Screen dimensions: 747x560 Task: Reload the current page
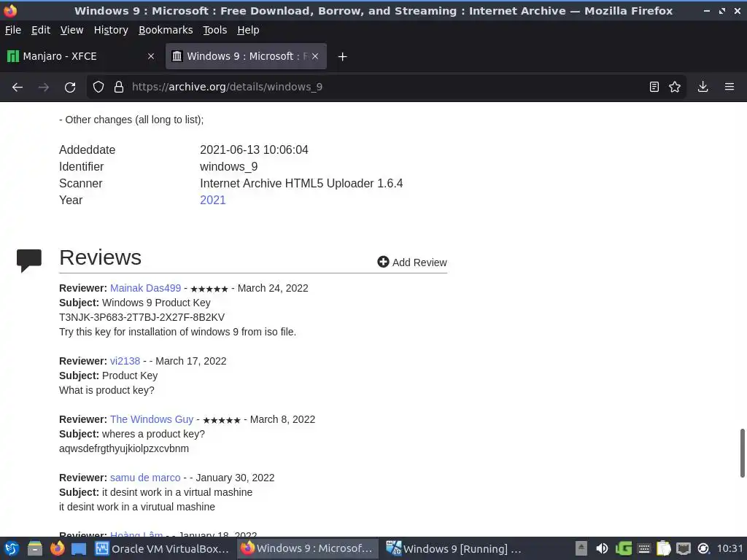70,87
